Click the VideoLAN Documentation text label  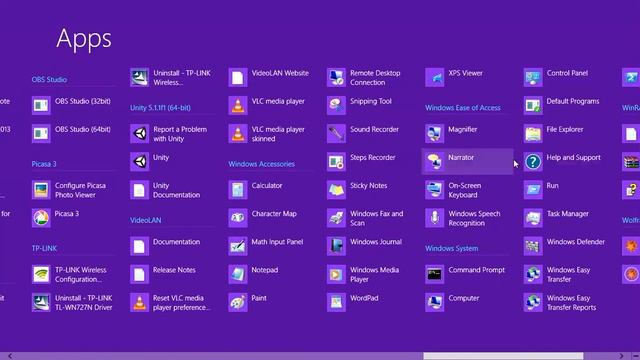coord(177,242)
